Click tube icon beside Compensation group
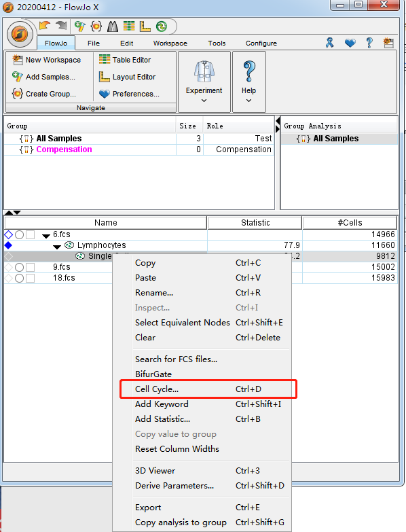 pos(26,149)
